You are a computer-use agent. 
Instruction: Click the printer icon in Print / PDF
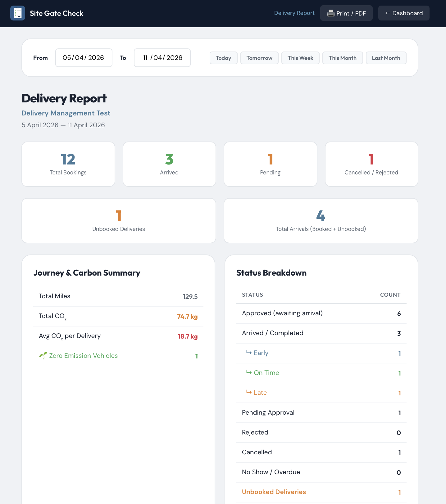331,13
